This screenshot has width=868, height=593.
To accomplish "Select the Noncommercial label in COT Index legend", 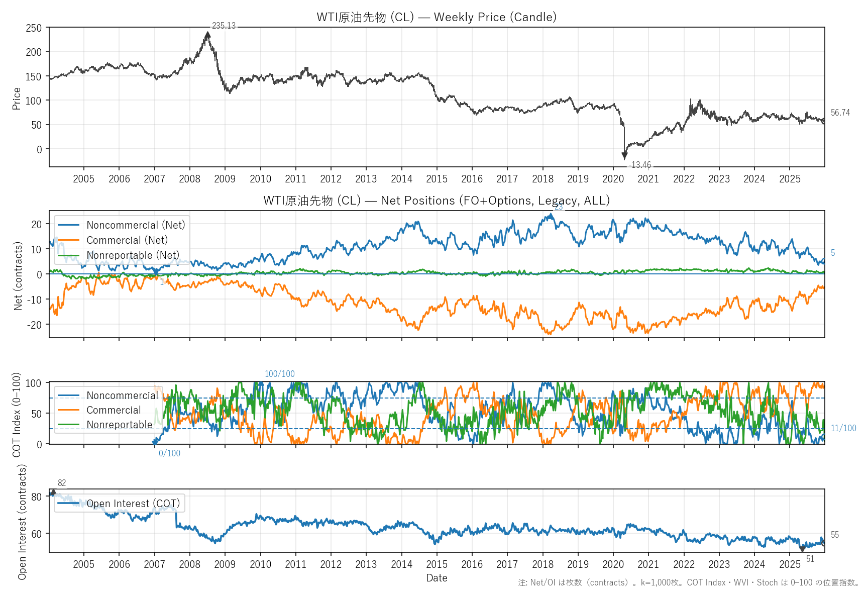I will [122, 396].
